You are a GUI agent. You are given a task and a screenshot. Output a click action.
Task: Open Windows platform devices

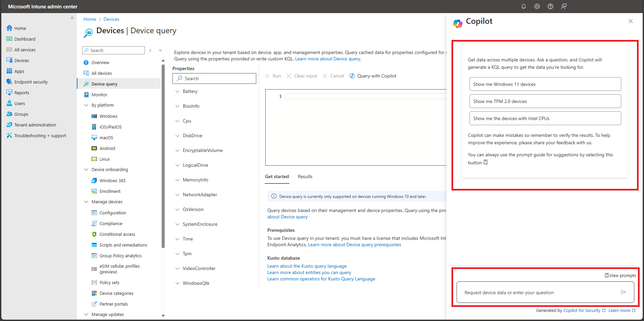(x=108, y=116)
